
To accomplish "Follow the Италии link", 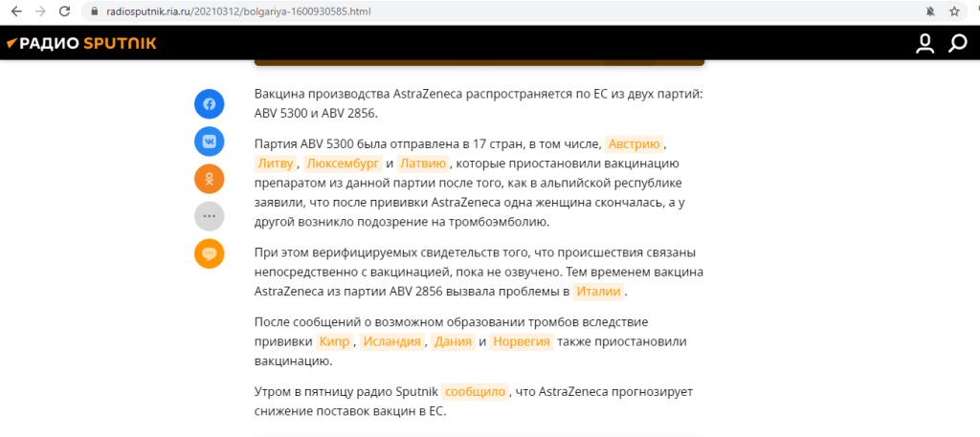I will (599, 291).
